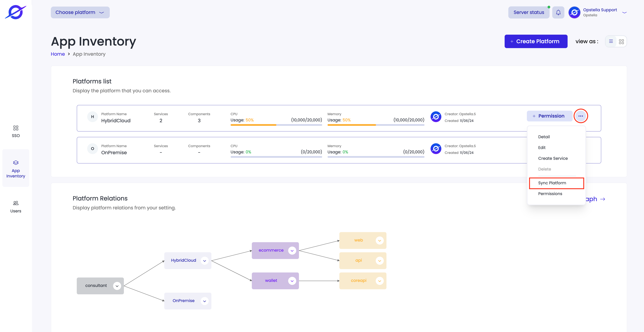
Task: Click the HybridCloud CPU usage bar
Action: point(276,125)
